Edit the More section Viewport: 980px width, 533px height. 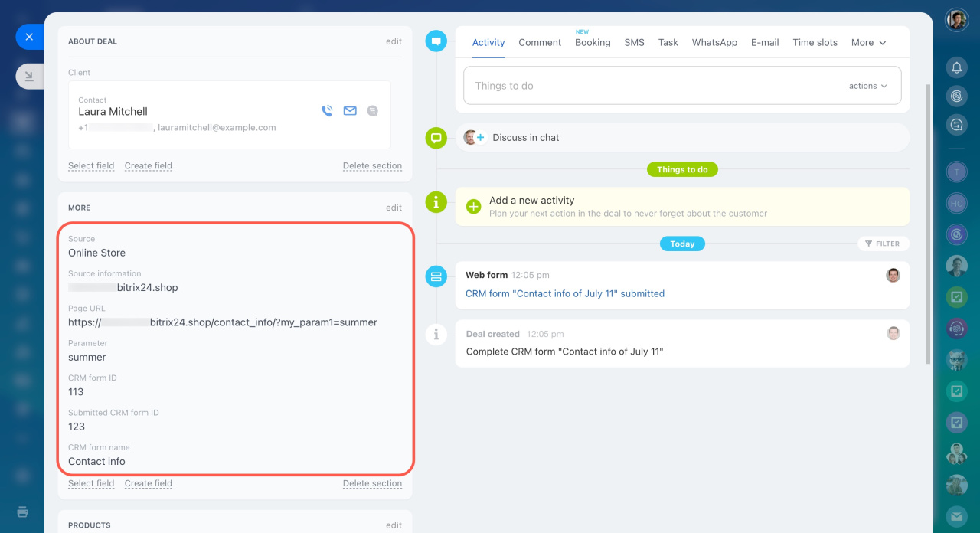[x=394, y=208]
